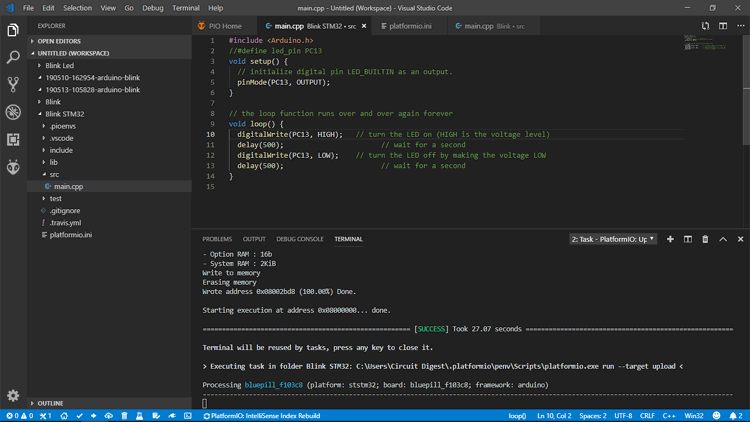Click the PlatformIO Build checkmark in the status bar
Image resolution: width=750 pixels, height=422 pixels.
coord(79,416)
